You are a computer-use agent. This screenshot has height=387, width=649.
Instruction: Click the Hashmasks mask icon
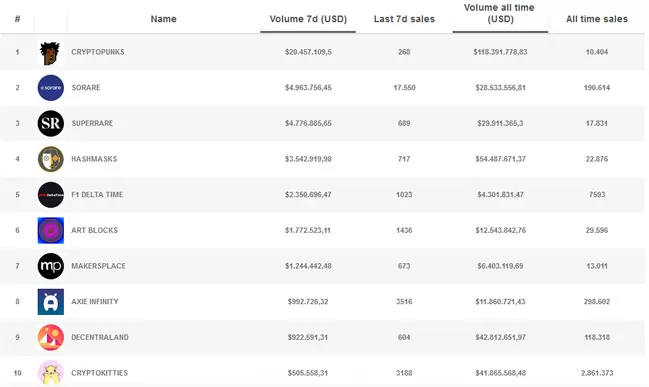tap(50, 159)
